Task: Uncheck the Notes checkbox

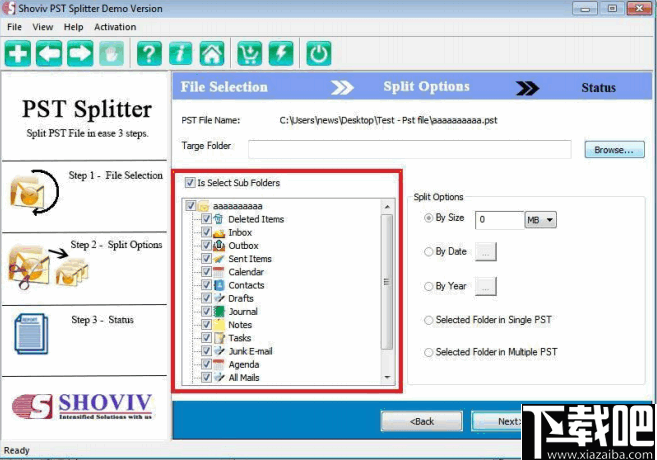Action: tap(206, 324)
